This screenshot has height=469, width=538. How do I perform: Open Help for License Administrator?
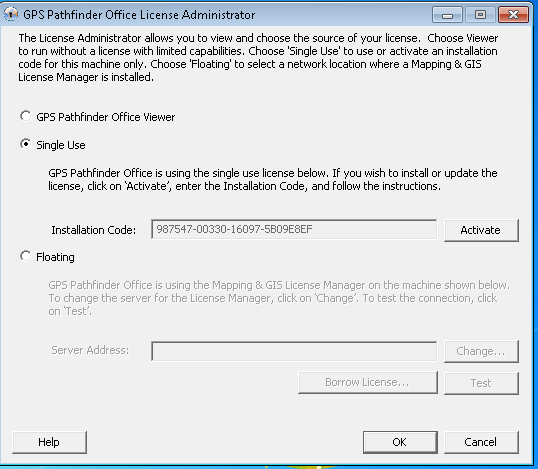point(49,442)
